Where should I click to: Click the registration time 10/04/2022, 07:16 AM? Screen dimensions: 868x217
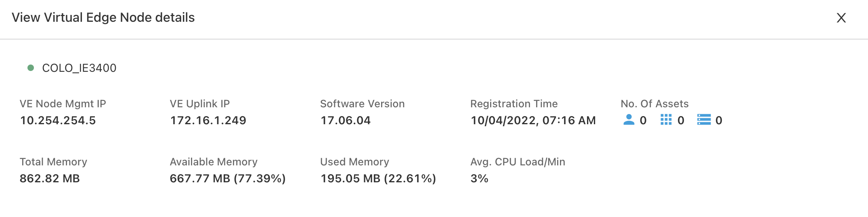pos(533,121)
